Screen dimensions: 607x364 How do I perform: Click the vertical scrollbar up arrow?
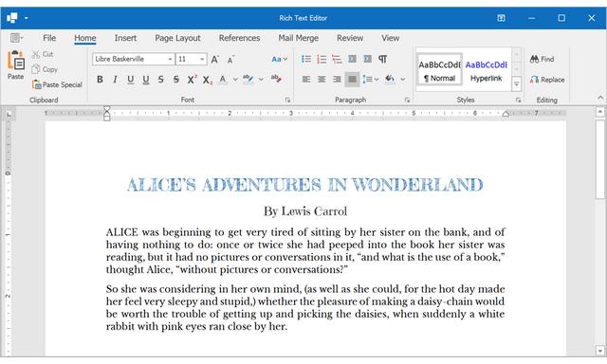coord(600,112)
